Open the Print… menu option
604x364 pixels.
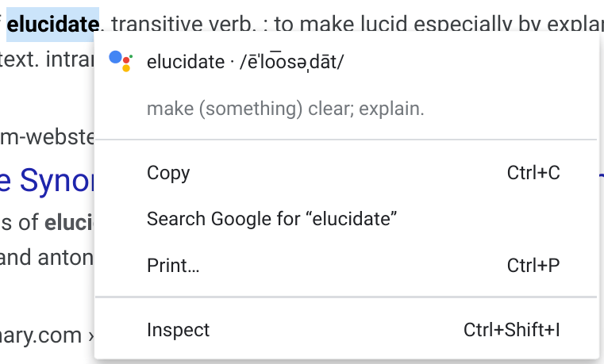173,265
